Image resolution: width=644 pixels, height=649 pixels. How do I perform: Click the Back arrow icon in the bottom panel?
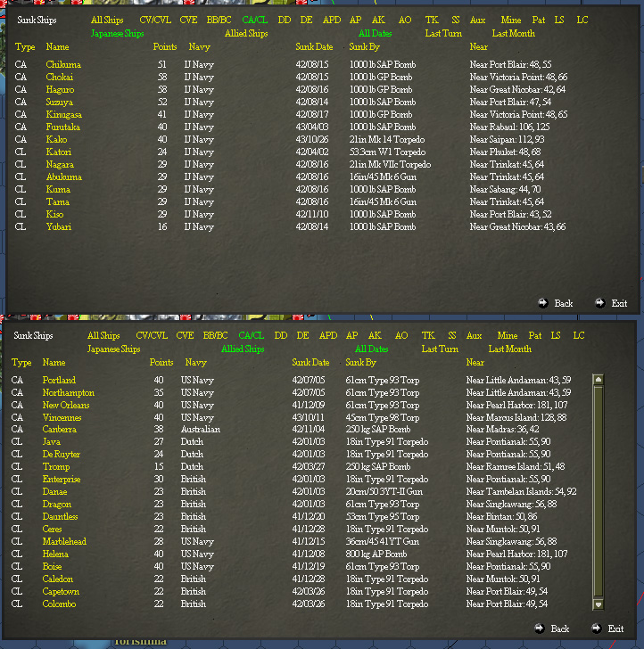click(x=540, y=628)
